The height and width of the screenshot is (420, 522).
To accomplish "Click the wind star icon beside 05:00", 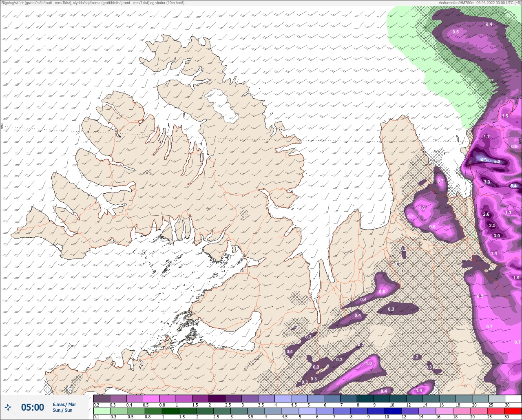I will click(x=8, y=407).
